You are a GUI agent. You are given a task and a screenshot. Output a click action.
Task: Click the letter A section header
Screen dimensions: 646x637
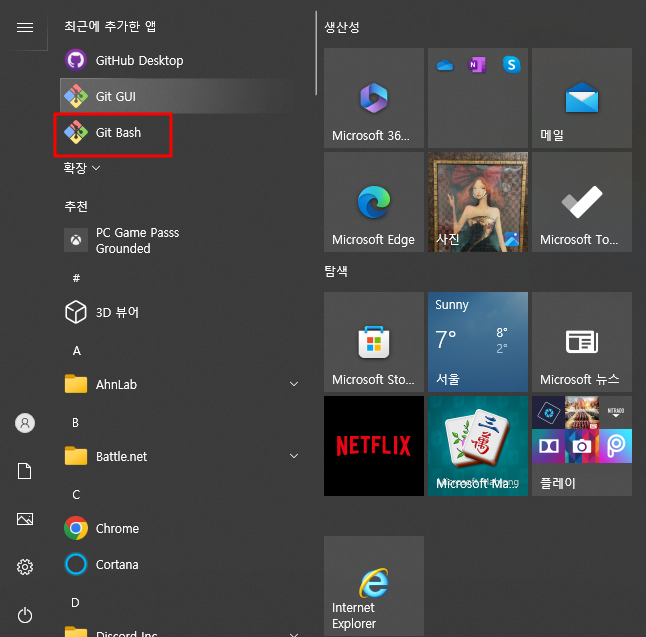[76, 351]
